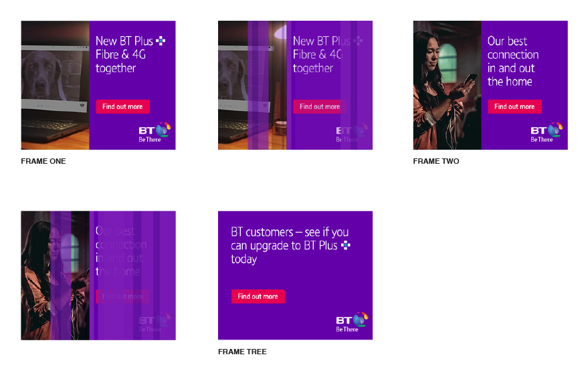Image resolution: width=588 pixels, height=379 pixels.
Task: Click Find out more in Frame Tree
Action: point(258,297)
